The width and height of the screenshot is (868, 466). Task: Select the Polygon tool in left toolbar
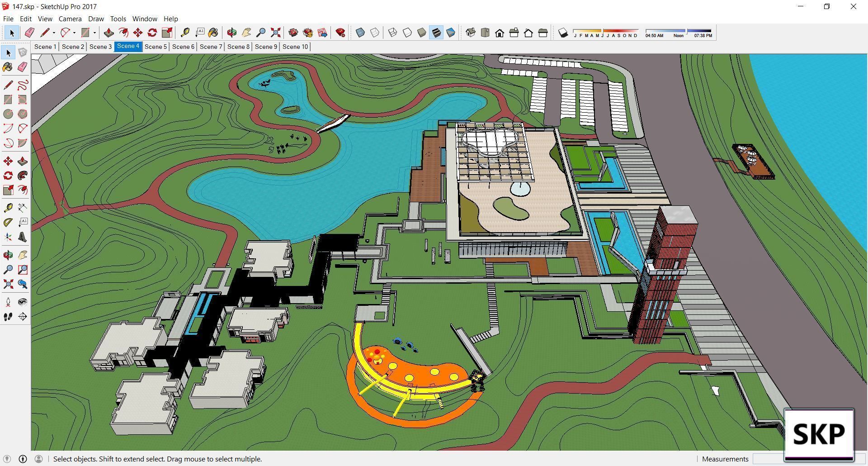click(x=23, y=114)
